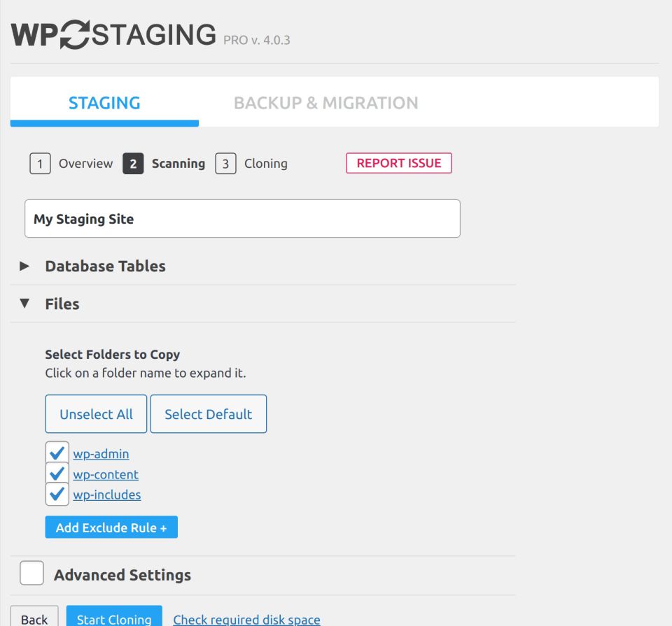Expand the Database Tables section arrow
Screen dimensions: 672x626
coord(25,266)
